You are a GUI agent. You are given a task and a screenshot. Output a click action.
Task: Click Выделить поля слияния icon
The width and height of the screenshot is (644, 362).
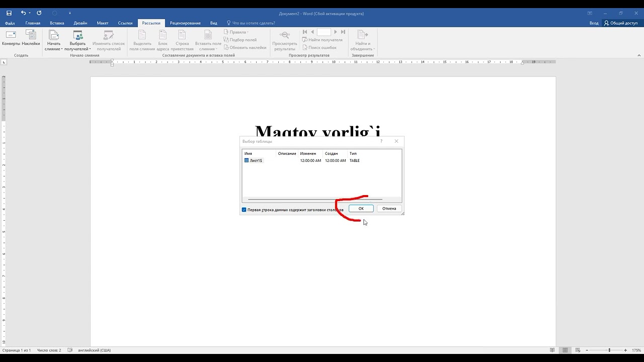pos(142,35)
